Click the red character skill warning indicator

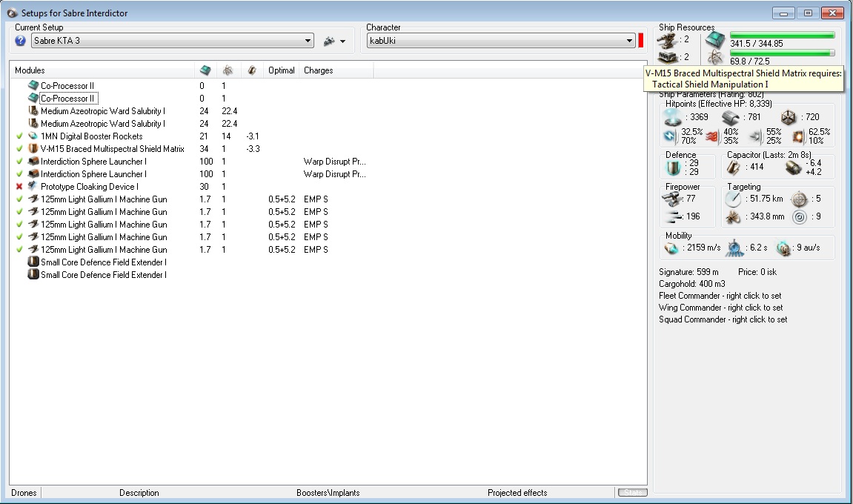click(x=641, y=41)
